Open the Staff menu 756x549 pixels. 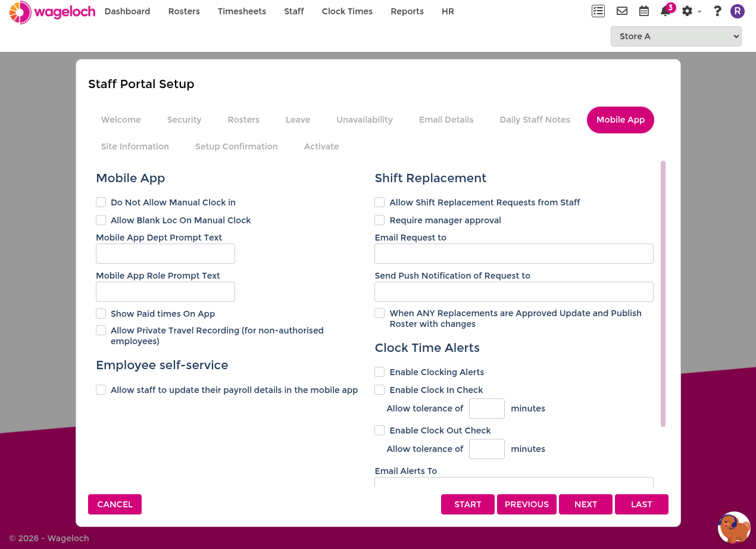[x=294, y=11]
